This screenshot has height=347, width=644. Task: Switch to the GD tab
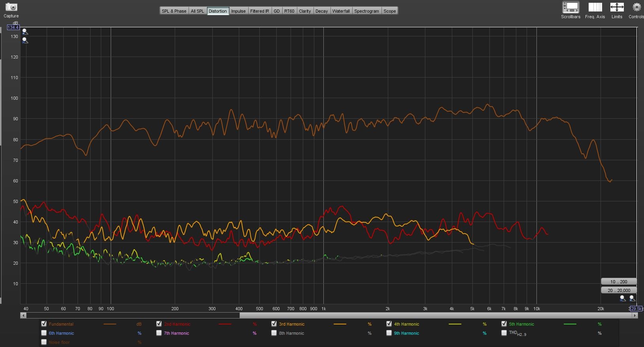277,11
